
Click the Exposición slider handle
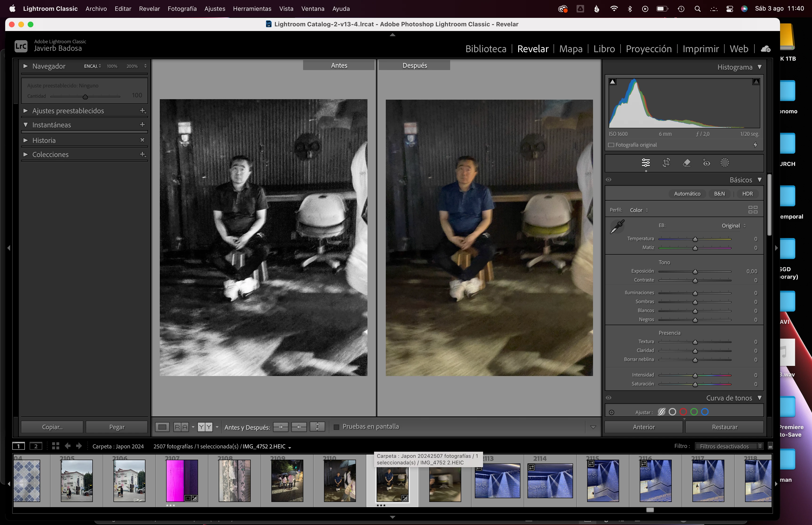(695, 272)
